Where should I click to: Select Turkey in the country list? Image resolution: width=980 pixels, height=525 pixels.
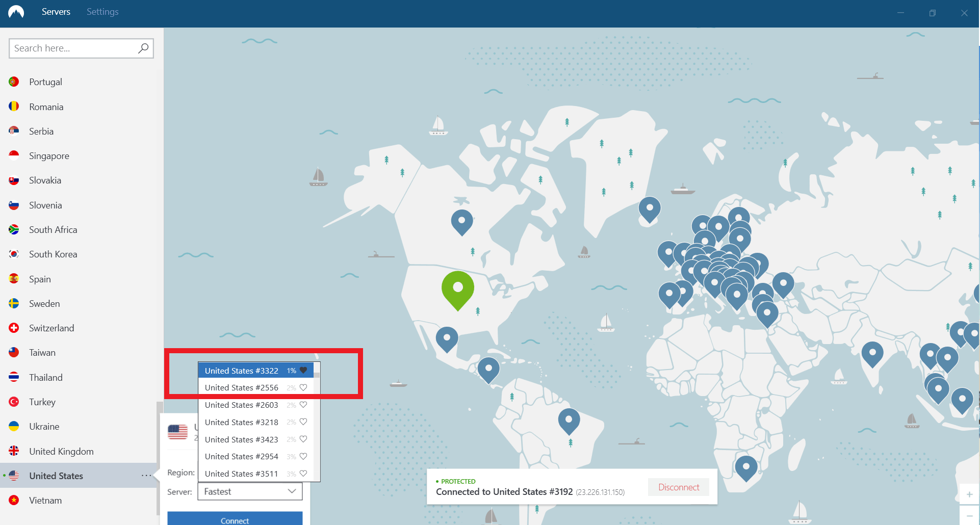click(x=79, y=402)
